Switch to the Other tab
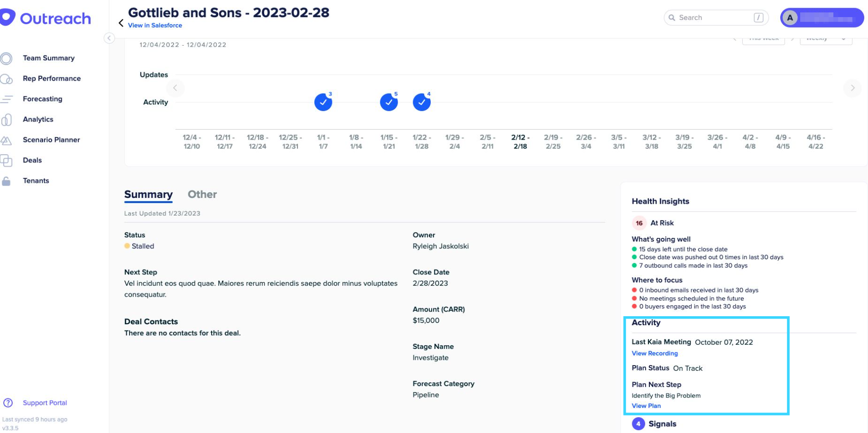Image resolution: width=868 pixels, height=433 pixels. click(202, 194)
